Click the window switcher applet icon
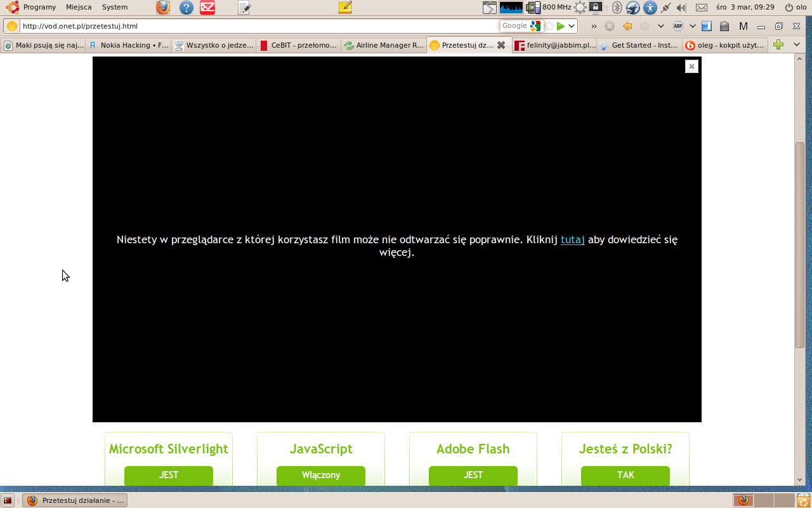The image size is (812, 508). 490,8
